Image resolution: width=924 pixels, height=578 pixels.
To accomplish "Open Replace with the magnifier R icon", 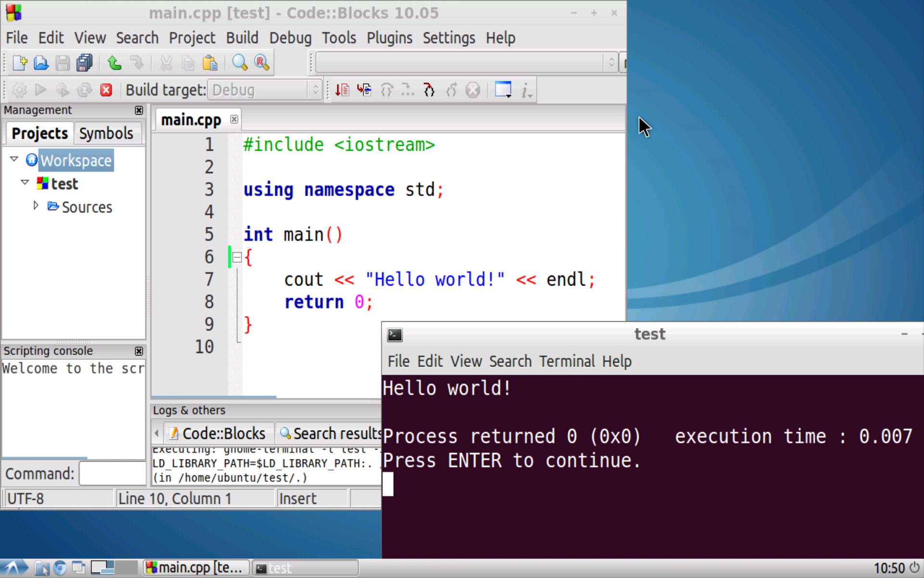I will pyautogui.click(x=261, y=63).
